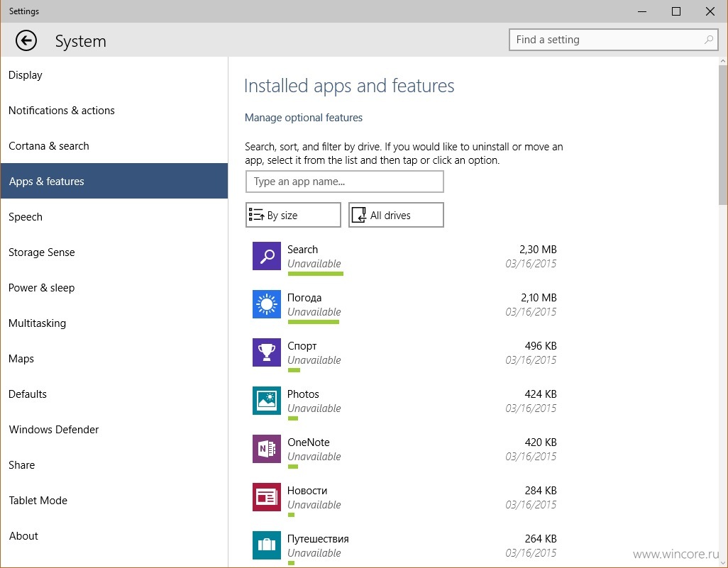Click the 420 KB size value
This screenshot has height=568, width=728.
(541, 442)
